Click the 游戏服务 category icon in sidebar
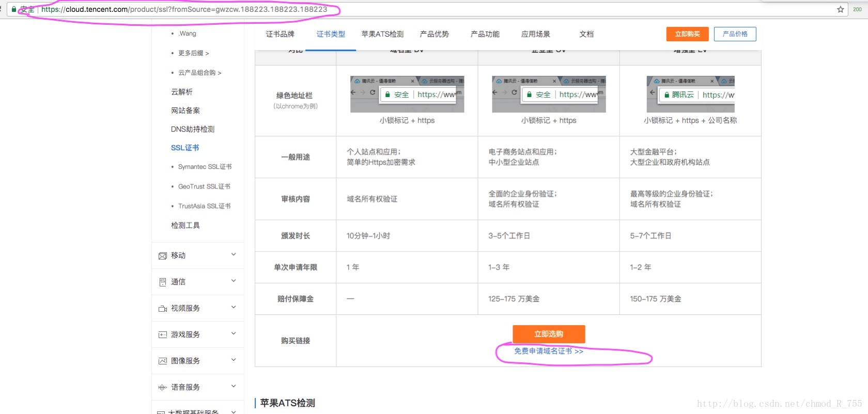The height and width of the screenshot is (414, 868). (x=162, y=335)
